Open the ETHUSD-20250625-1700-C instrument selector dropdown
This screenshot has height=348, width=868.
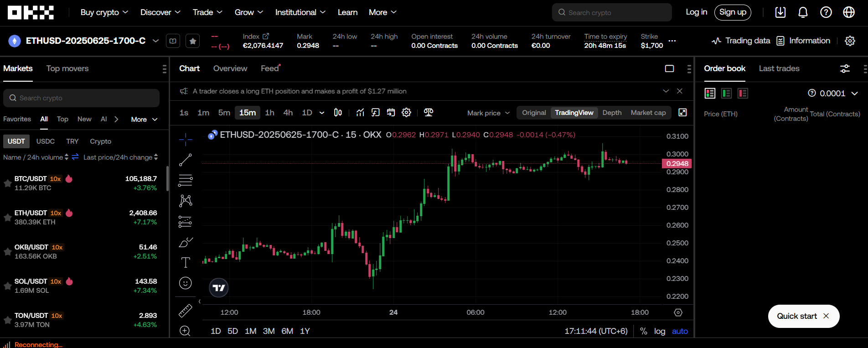[155, 41]
